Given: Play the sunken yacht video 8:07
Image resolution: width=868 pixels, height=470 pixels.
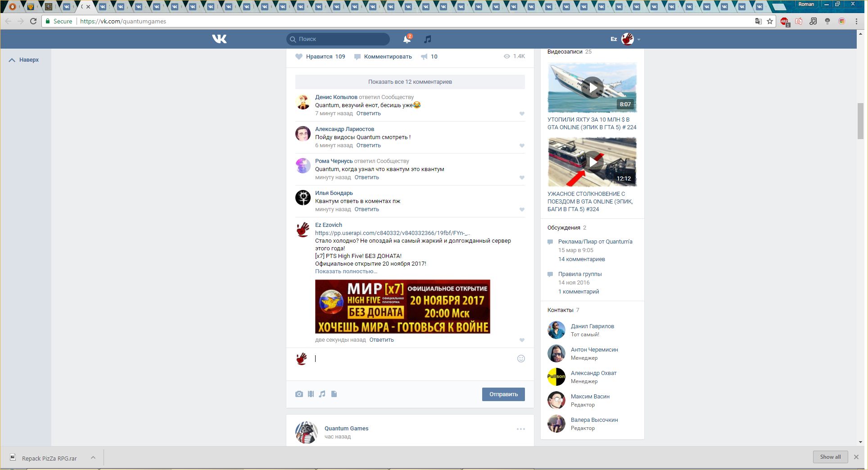Looking at the screenshot, I should tap(592, 88).
